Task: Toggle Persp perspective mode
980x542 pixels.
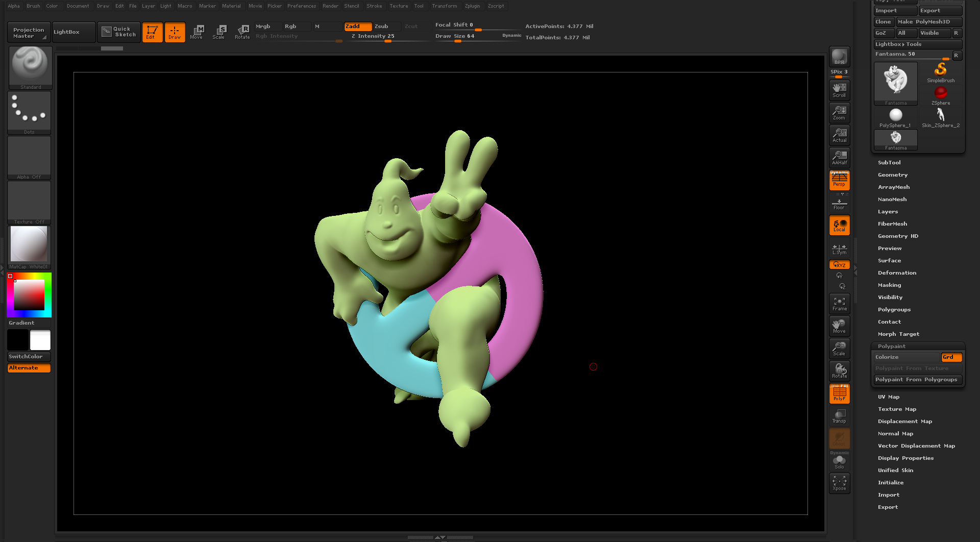Action: pos(839,180)
